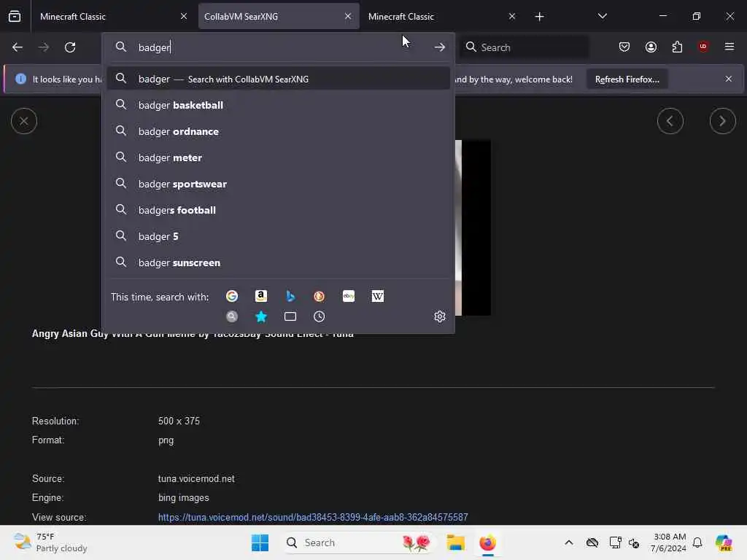
Task: Close the first Minecraft Classic tab
Action: coord(184,16)
